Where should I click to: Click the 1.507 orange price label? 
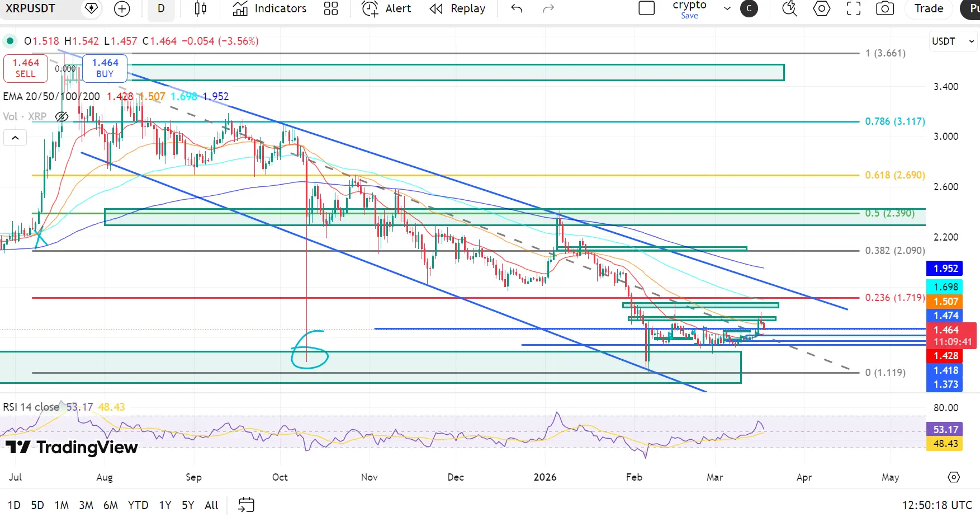click(x=944, y=302)
